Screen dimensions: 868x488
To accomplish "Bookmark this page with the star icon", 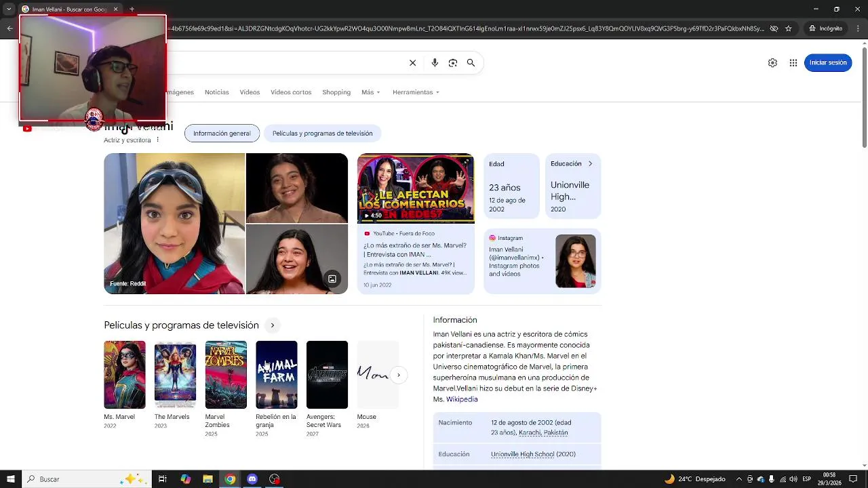I will pos(789,28).
